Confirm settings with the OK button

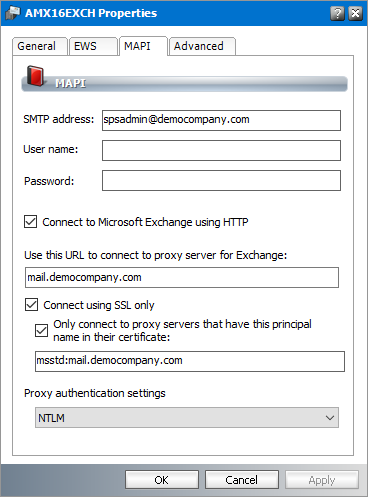click(x=162, y=480)
